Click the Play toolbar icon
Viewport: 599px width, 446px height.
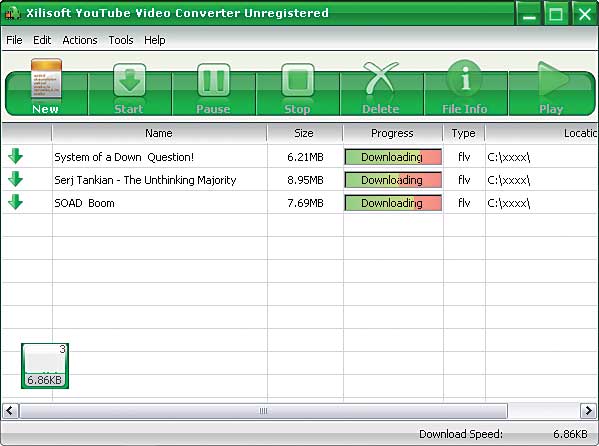point(553,78)
